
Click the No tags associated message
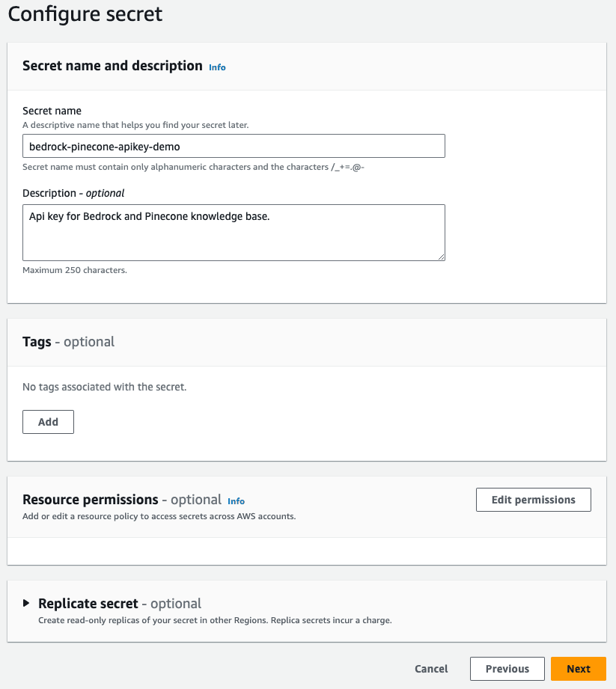[x=104, y=388]
